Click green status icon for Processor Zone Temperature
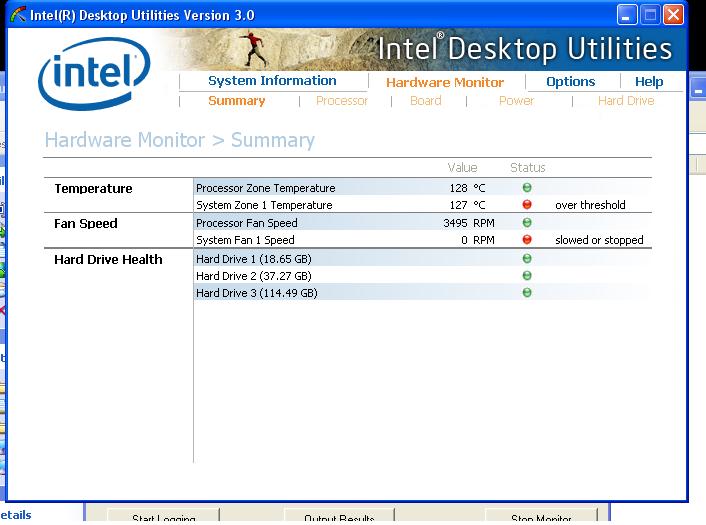Image resolution: width=706 pixels, height=525 pixels. point(527,187)
